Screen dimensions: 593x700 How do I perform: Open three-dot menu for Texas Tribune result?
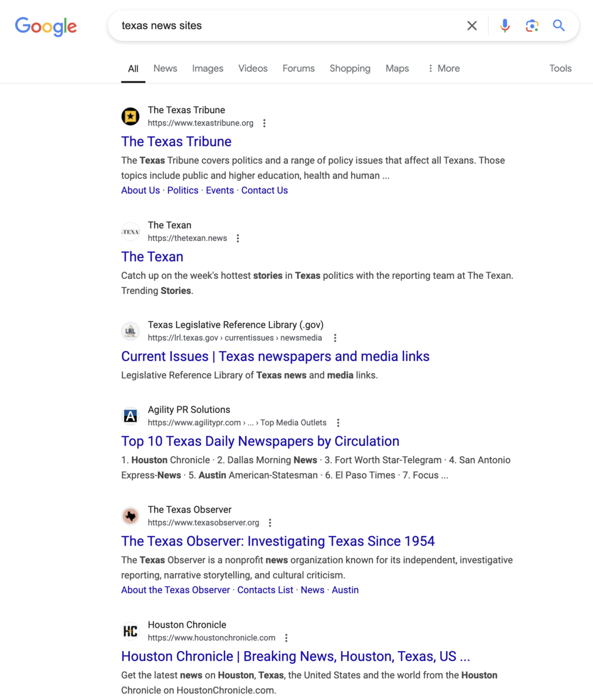(264, 123)
